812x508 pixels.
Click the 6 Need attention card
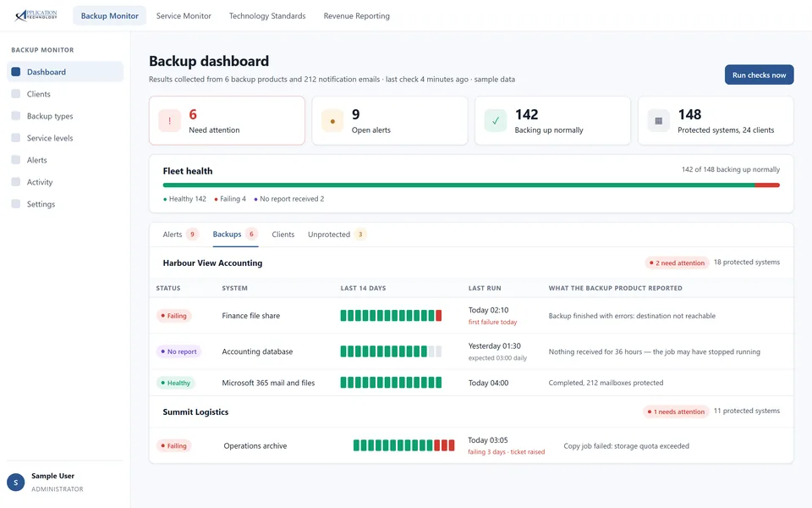[227, 120]
